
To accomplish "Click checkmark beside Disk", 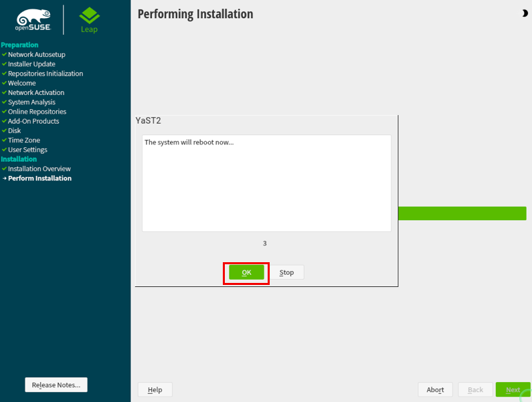I will pos(4,130).
